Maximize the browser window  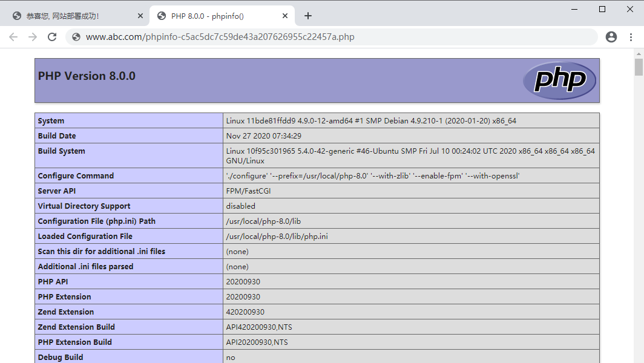click(602, 9)
